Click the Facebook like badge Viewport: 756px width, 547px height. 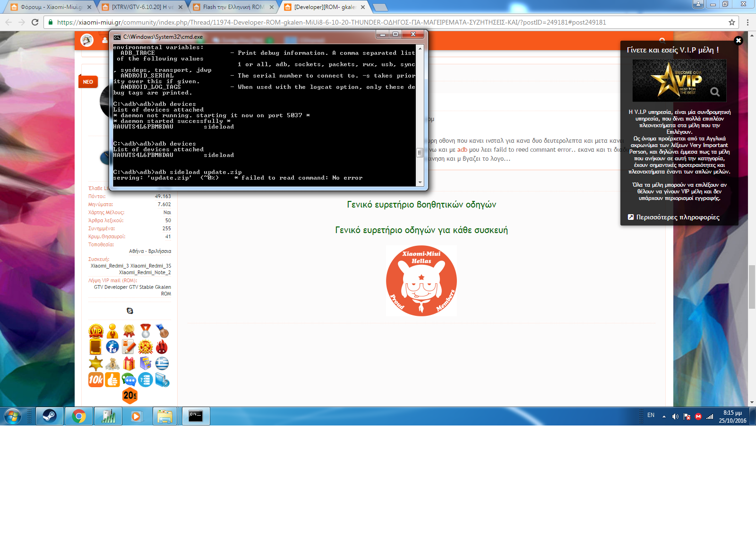(x=112, y=347)
